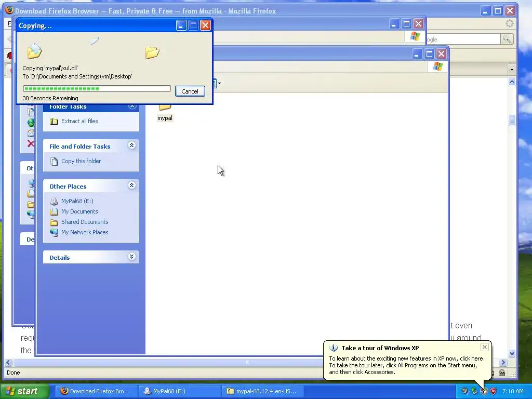
Task: Click the red X delete icon in back Explorer window
Action: click(31, 143)
